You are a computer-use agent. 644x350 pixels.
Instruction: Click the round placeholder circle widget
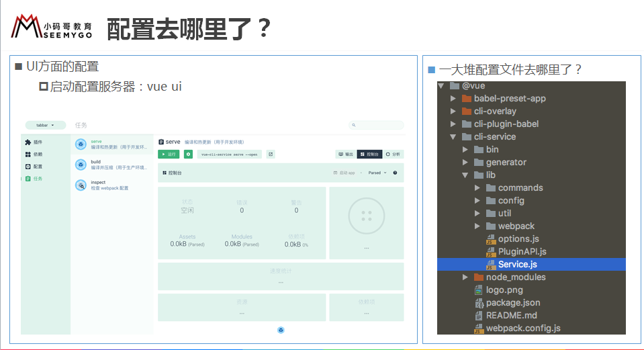367,216
